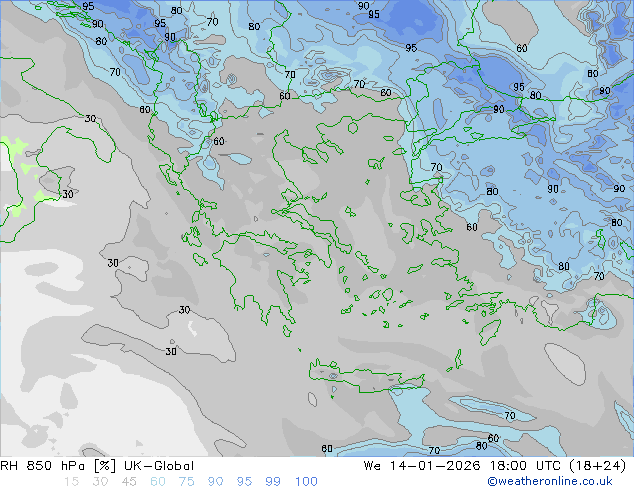Select legend value 60 below the map title
634x490 pixels.
pos(158,481)
